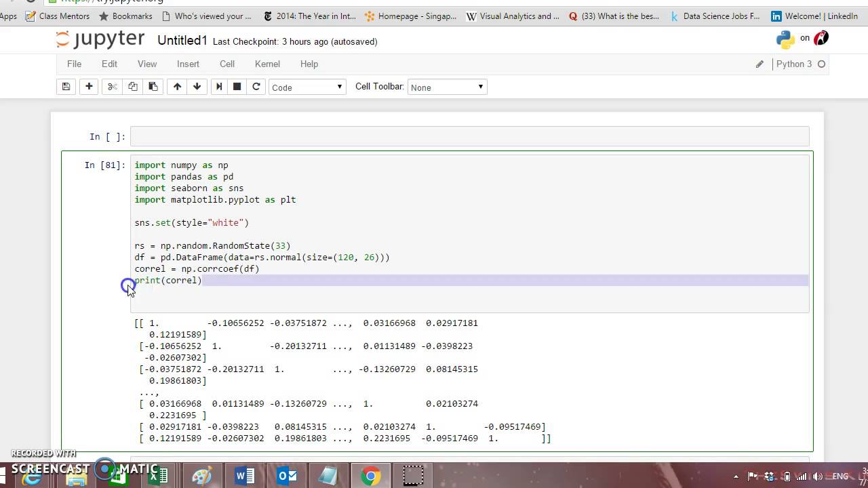Viewport: 868px width, 488px height.
Task: Open the Help menu
Action: [x=309, y=64]
